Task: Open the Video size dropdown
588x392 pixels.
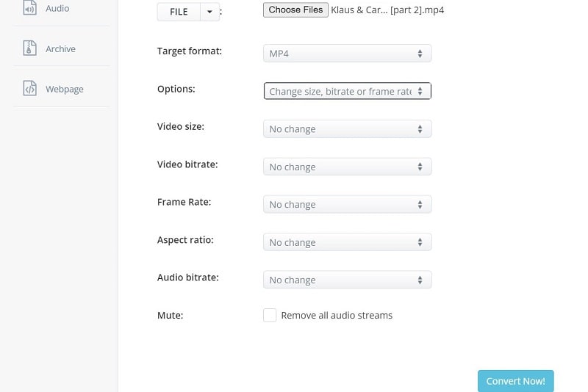Action: click(x=347, y=129)
